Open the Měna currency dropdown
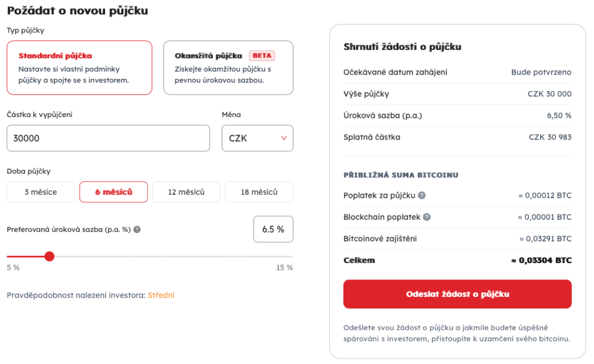 tap(258, 138)
